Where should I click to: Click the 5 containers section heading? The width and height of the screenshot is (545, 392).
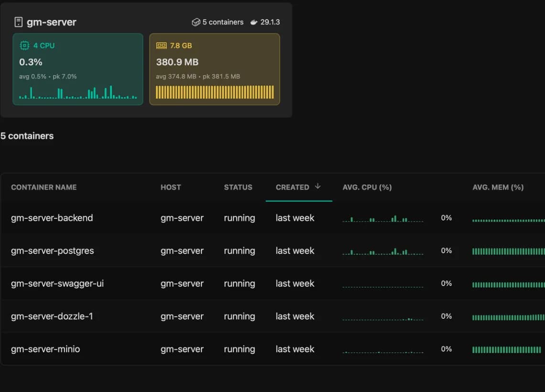pos(27,136)
